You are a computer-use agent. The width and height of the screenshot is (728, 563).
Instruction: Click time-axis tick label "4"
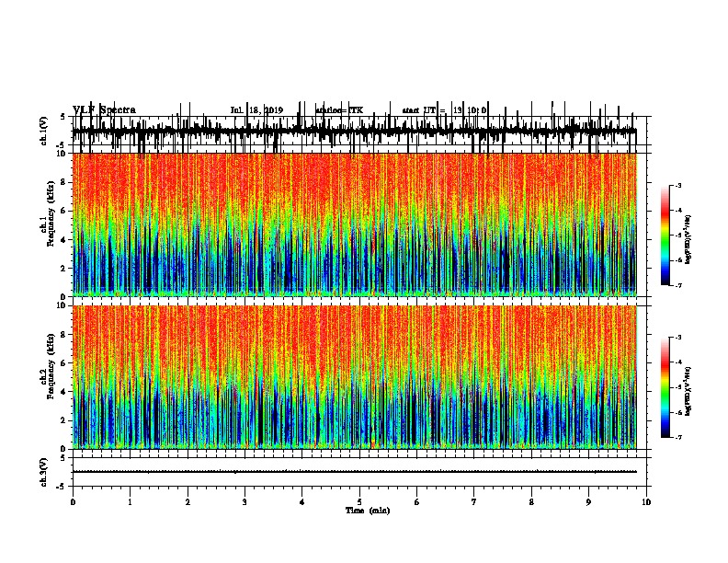click(x=302, y=502)
